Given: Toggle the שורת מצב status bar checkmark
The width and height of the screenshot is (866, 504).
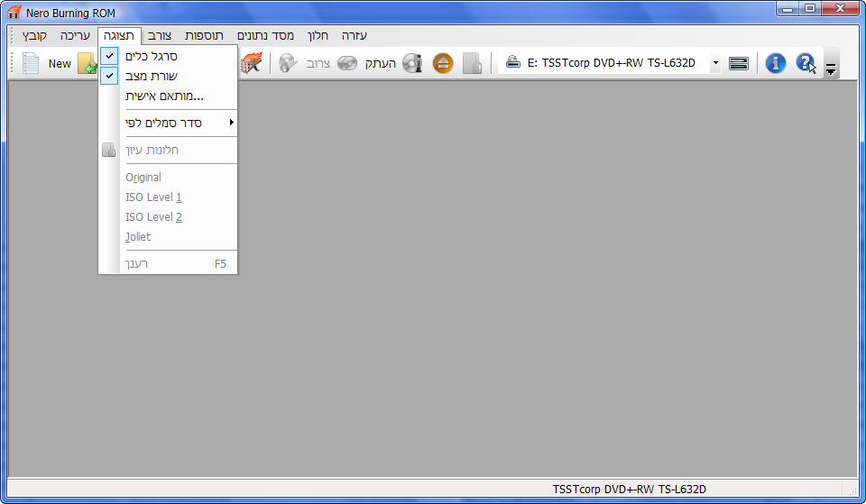Looking at the screenshot, I should pyautogui.click(x=110, y=76).
